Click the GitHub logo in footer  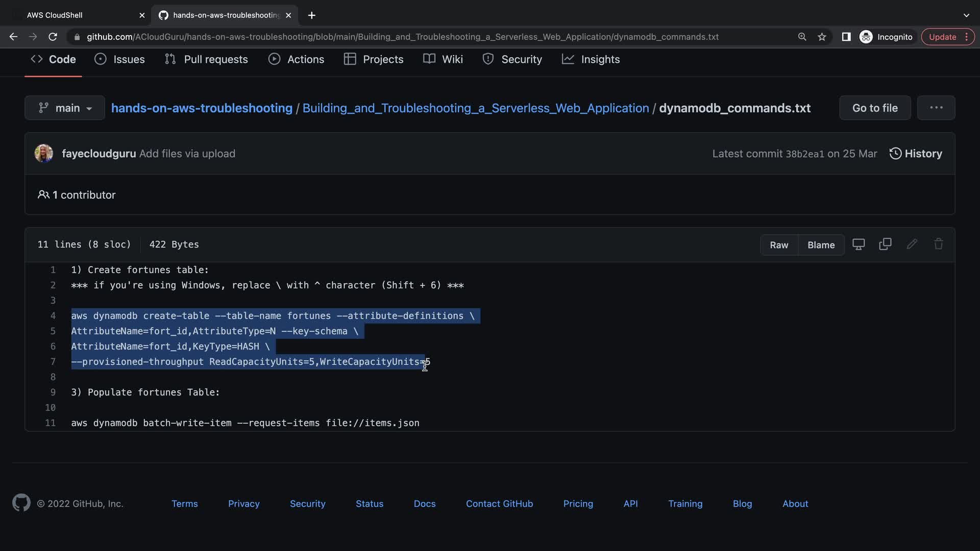pos(21,503)
